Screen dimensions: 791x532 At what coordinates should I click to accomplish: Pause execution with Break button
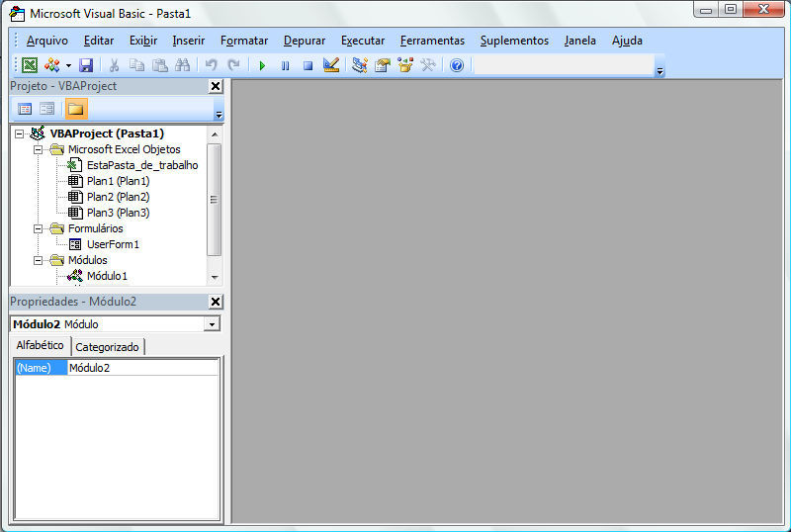286,65
